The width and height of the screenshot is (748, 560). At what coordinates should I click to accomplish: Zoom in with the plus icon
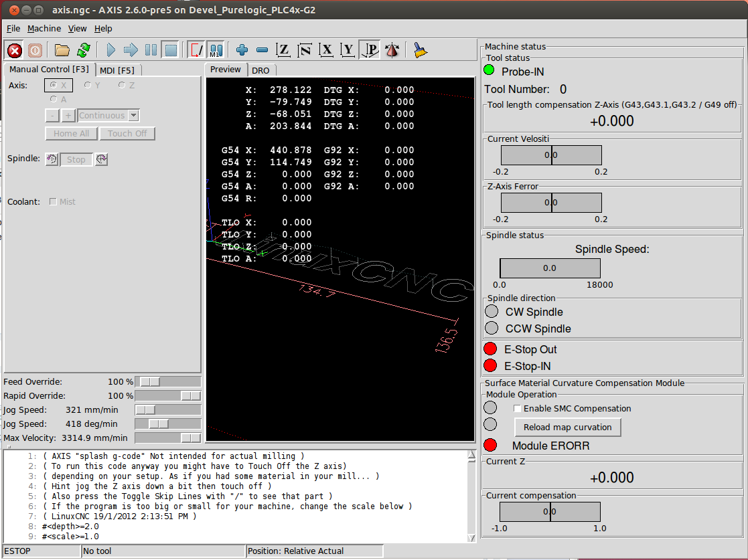[242, 50]
